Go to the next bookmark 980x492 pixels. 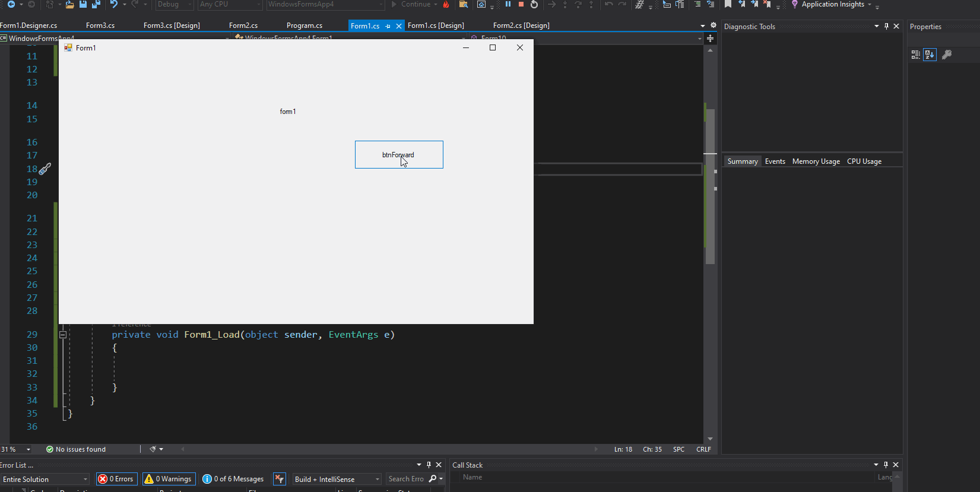pyautogui.click(x=754, y=4)
